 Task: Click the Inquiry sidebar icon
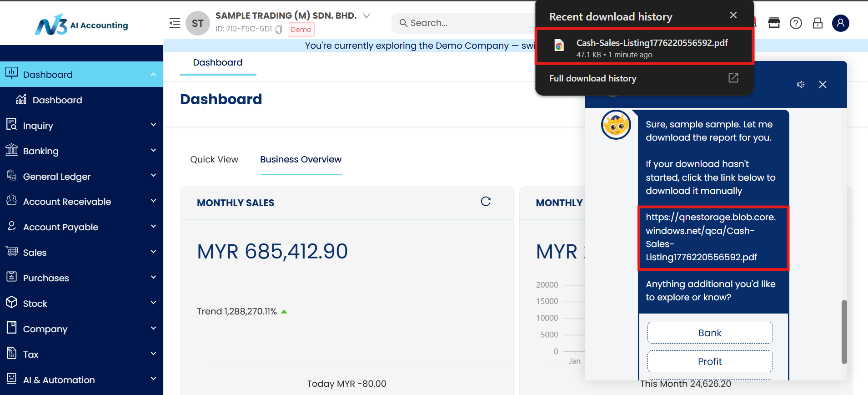coord(11,124)
